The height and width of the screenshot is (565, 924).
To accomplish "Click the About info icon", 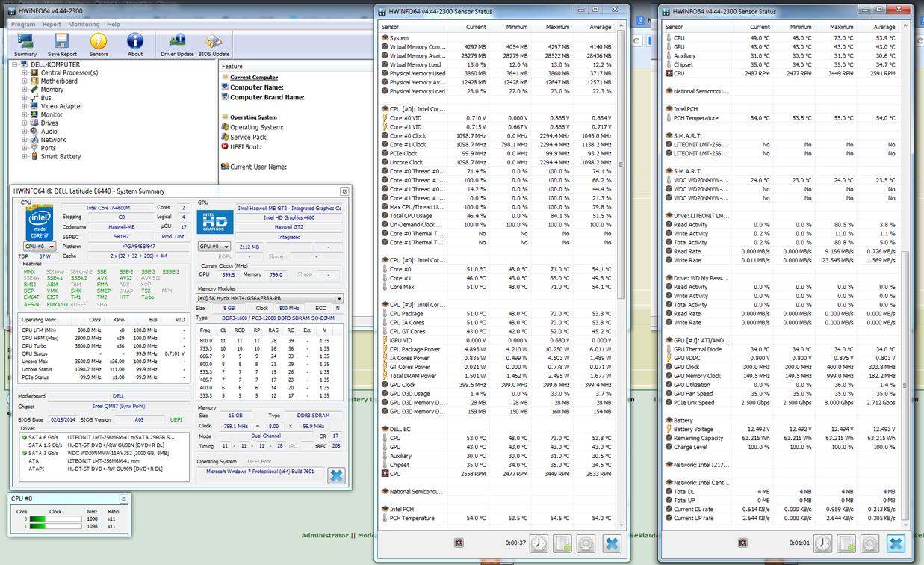I will tap(135, 45).
